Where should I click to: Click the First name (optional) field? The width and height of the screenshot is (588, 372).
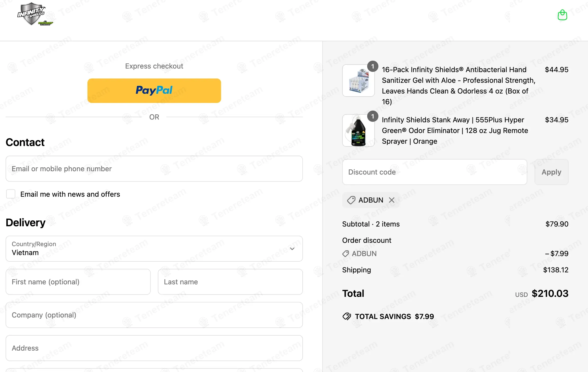point(78,282)
